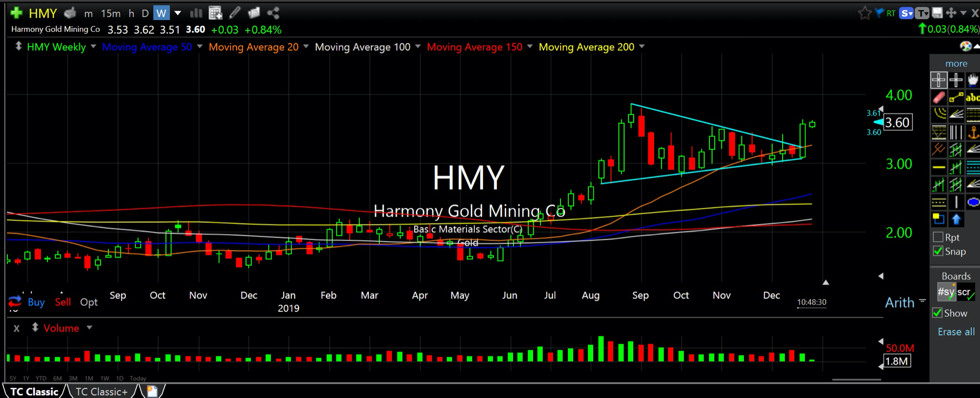Open the Moving Average 200 dropdown
This screenshot has width=980, height=398.
point(642,47)
